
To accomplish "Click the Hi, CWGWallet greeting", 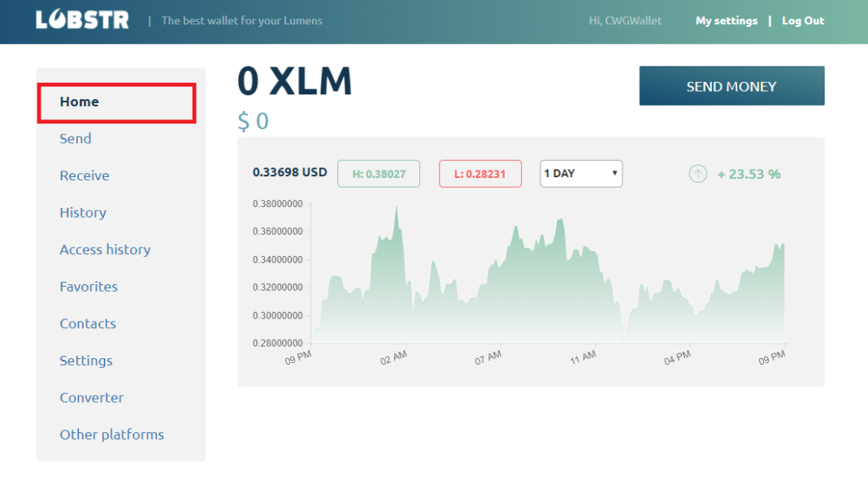I will tap(625, 20).
